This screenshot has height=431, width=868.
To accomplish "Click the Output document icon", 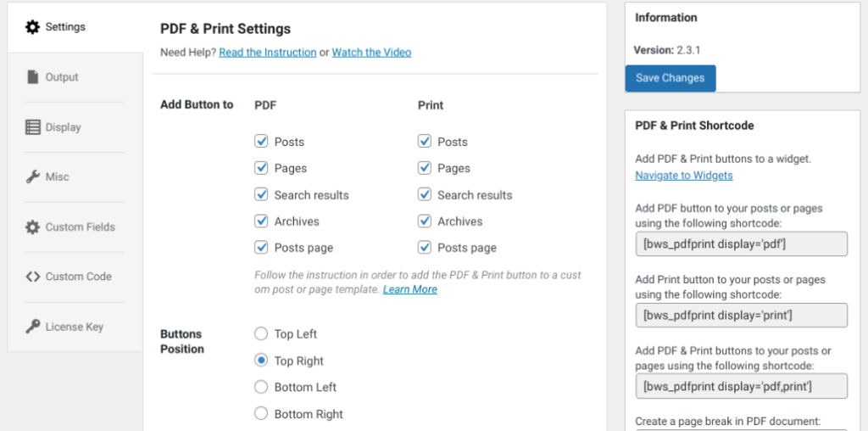I will point(33,77).
